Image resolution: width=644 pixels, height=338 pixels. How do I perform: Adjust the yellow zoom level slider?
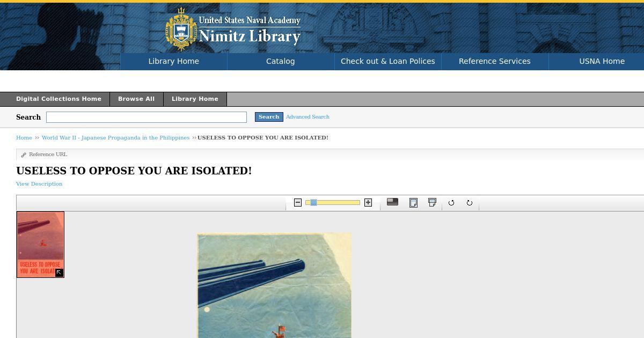pos(333,202)
